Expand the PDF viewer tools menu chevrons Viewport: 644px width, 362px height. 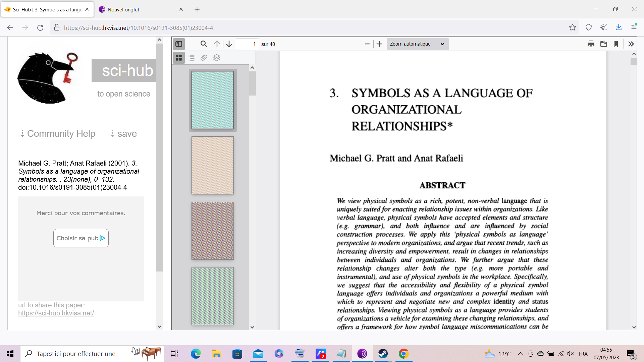pyautogui.click(x=631, y=44)
